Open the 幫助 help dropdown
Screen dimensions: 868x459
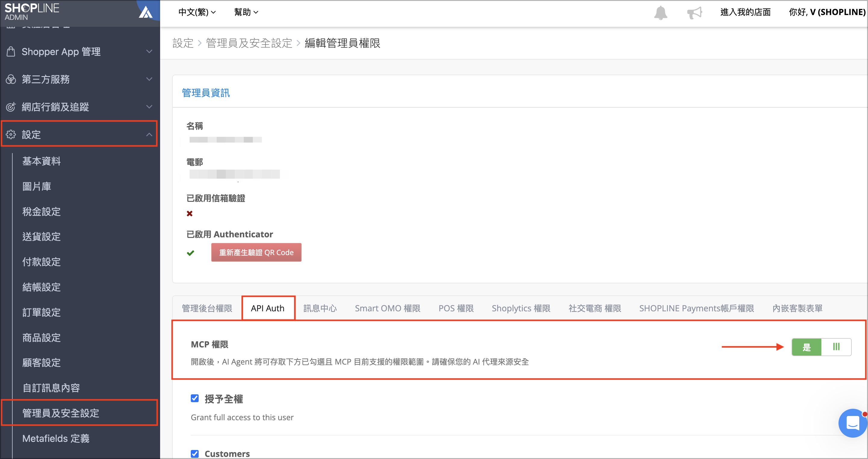coord(246,12)
